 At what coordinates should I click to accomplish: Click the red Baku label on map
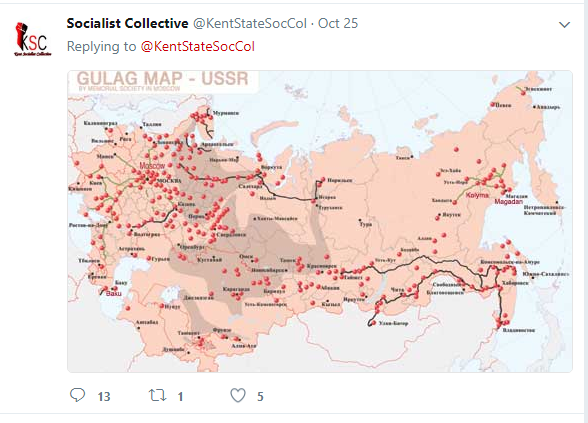114,293
